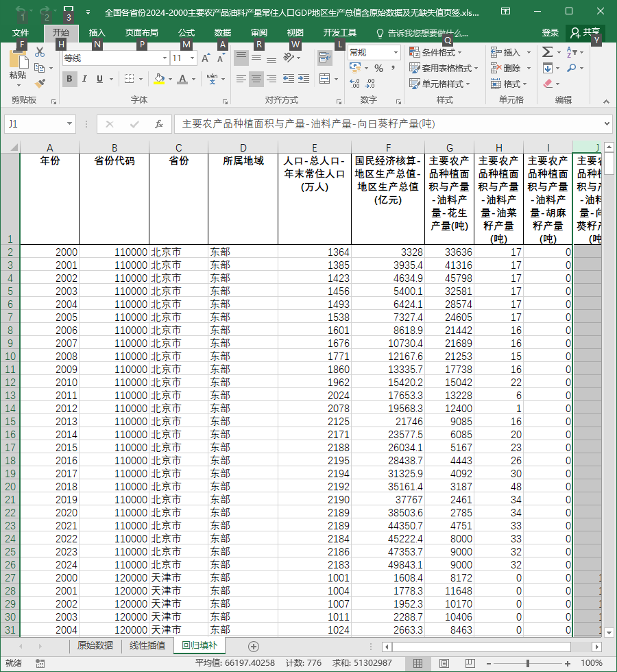Switch to the 原始数据 sheet tab
This screenshot has height=672, width=617.
coord(95,645)
